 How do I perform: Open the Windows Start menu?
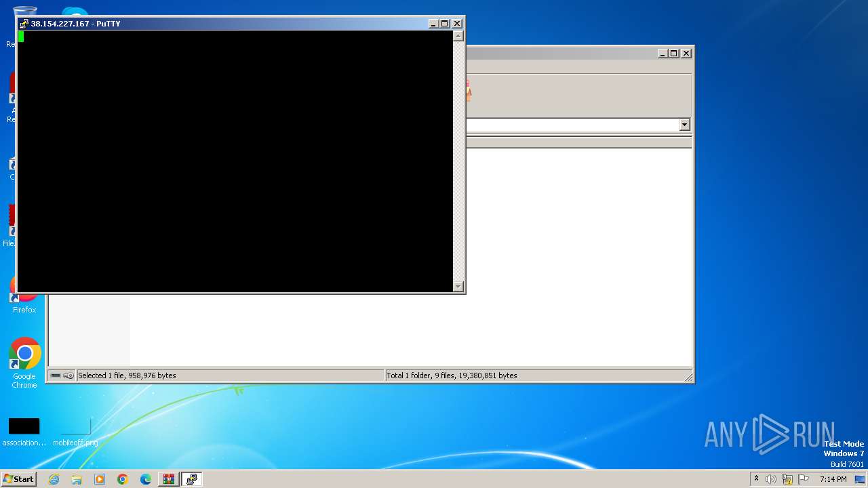(18, 479)
